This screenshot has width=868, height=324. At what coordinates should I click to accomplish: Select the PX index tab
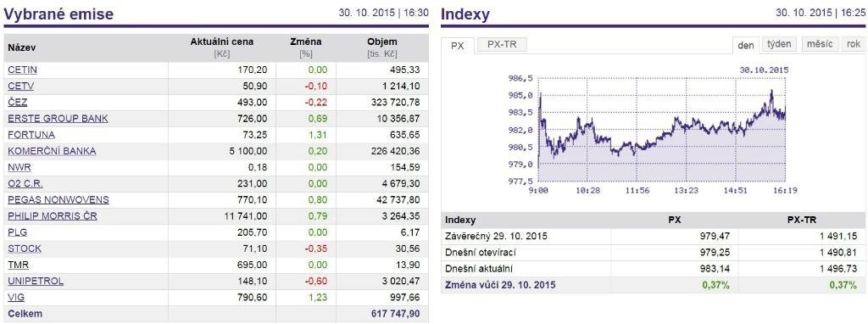458,46
